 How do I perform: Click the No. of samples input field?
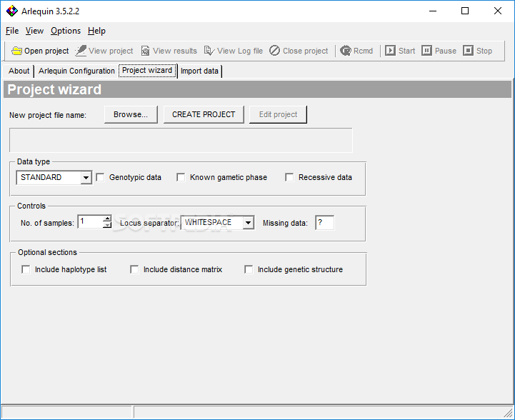click(90, 221)
